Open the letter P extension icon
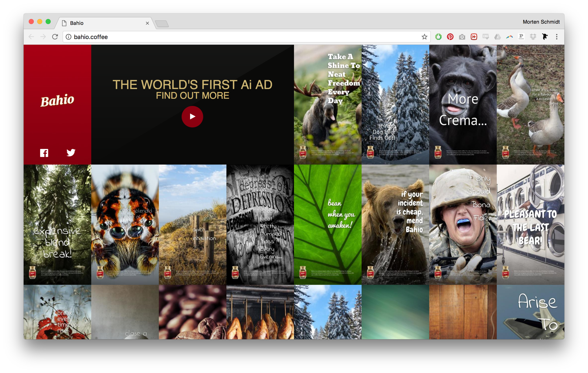Viewport: 588px width, 373px height. click(521, 37)
